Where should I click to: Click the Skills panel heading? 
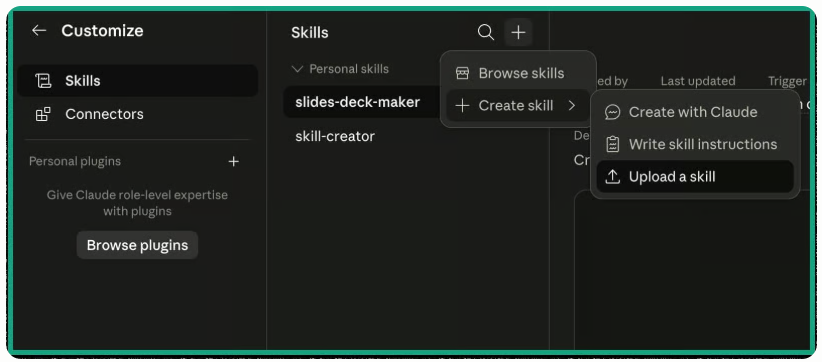310,32
